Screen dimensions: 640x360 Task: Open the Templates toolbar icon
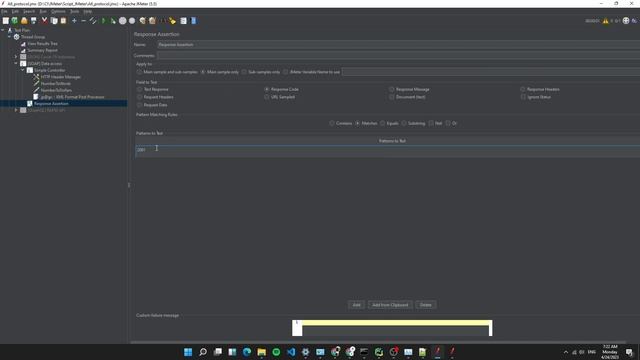(15, 20)
